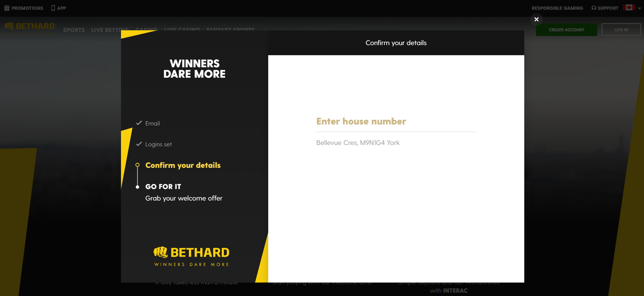Click the Canada flag icon
644x296 pixels.
tap(629, 8)
